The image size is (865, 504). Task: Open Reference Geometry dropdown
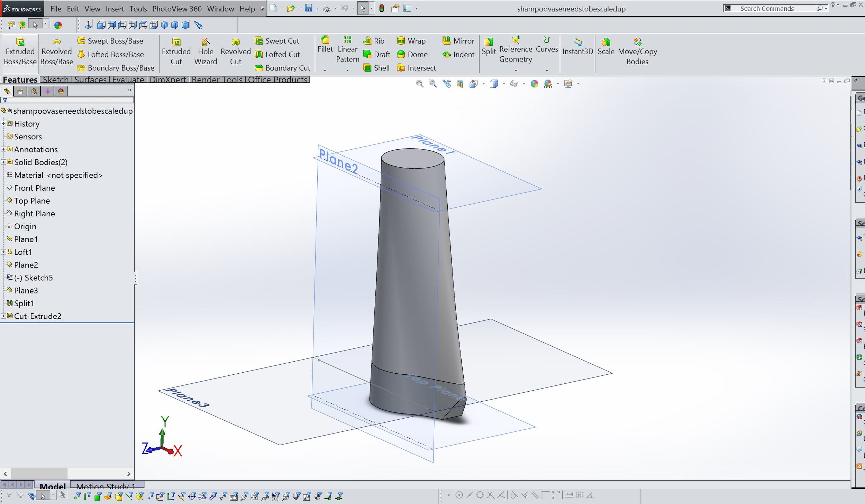[x=516, y=71]
